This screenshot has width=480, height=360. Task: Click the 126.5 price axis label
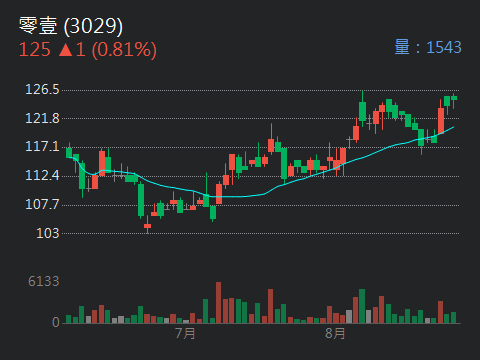[x=42, y=89]
